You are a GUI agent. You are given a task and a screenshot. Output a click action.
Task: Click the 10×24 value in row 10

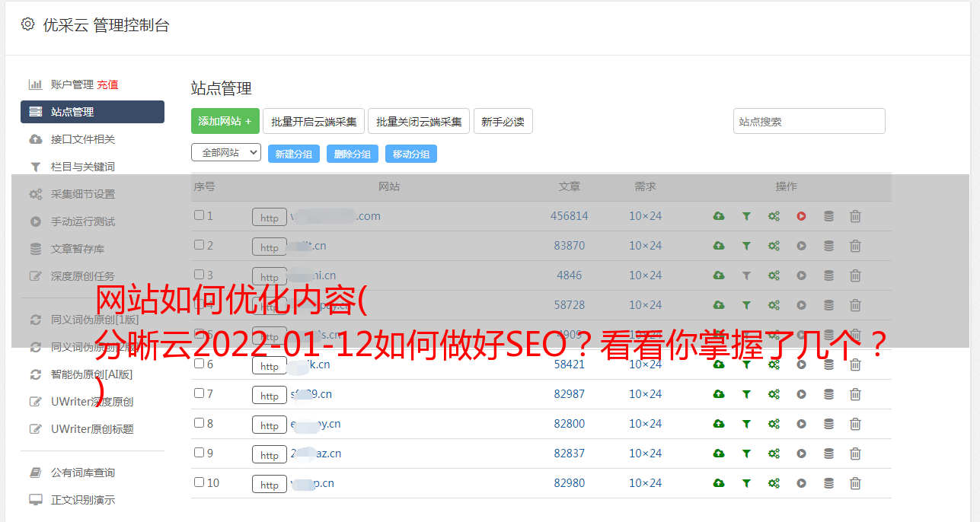click(x=645, y=483)
